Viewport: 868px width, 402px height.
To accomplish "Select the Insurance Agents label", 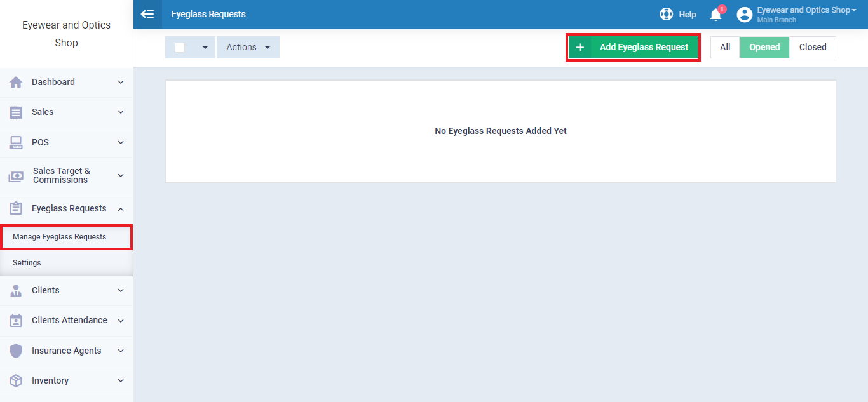I will [67, 351].
